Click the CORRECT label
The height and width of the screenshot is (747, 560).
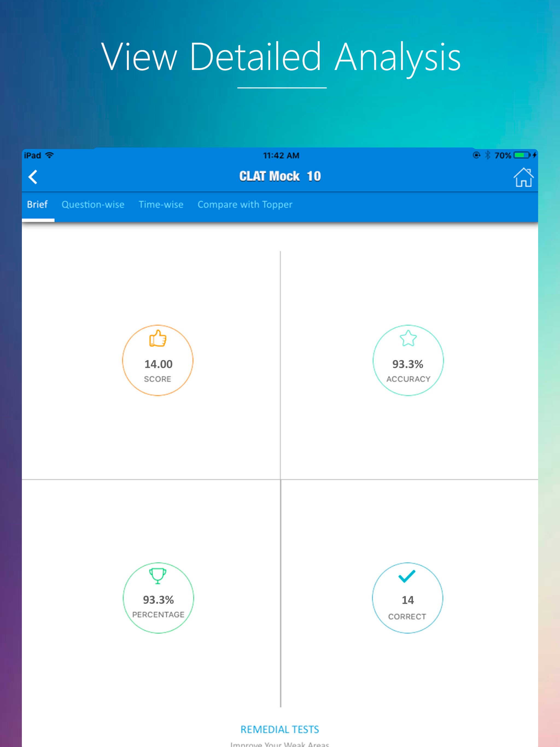(407, 617)
